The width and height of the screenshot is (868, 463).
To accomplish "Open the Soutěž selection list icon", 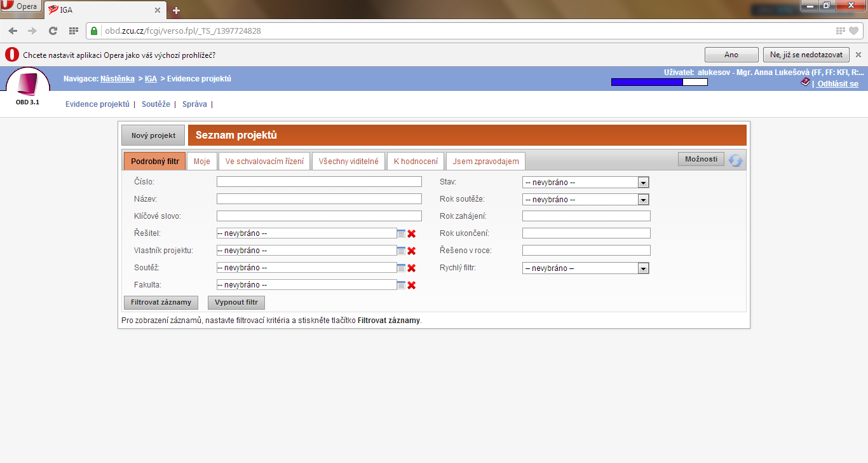I will pos(401,268).
